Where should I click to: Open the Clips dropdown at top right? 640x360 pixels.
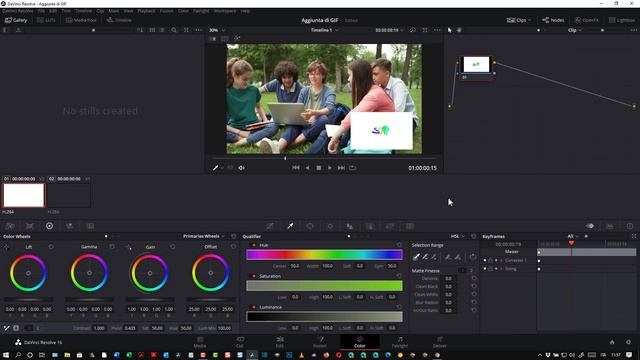coord(519,20)
